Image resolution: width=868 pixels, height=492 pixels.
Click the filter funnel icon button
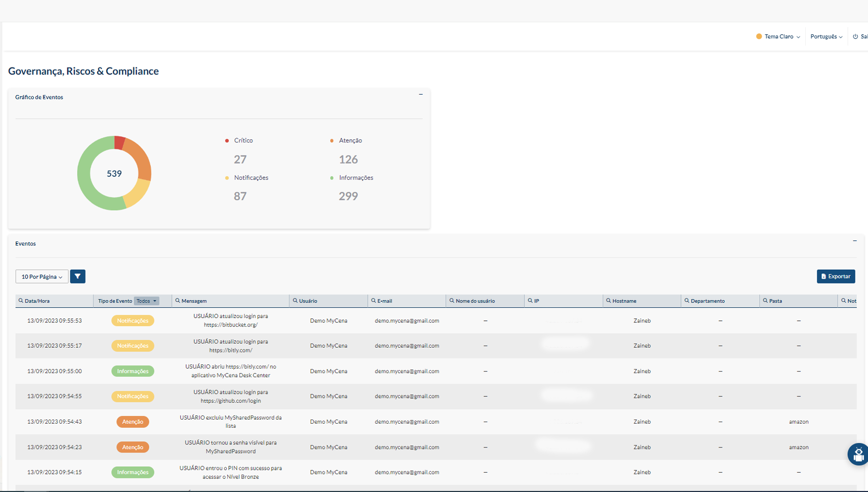pos(77,276)
